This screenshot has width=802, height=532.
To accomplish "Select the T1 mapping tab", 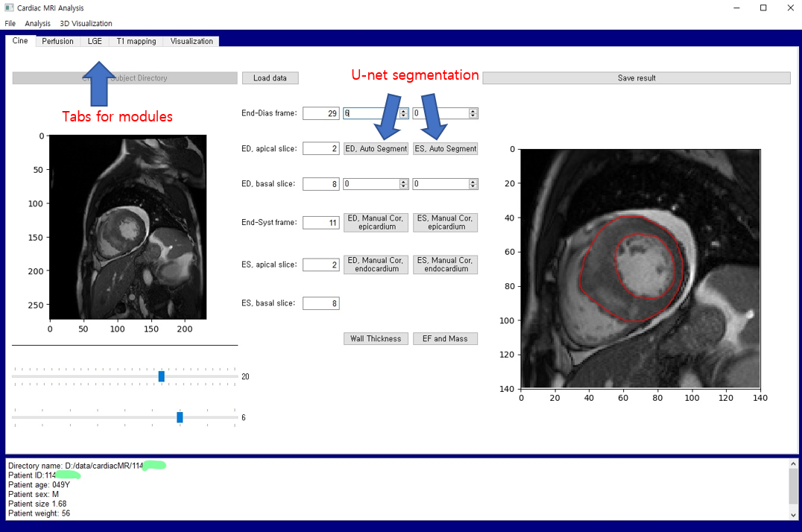I will click(x=136, y=41).
